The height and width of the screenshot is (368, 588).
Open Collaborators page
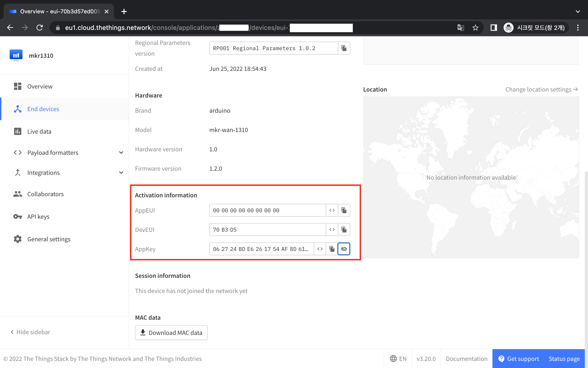(64, 194)
